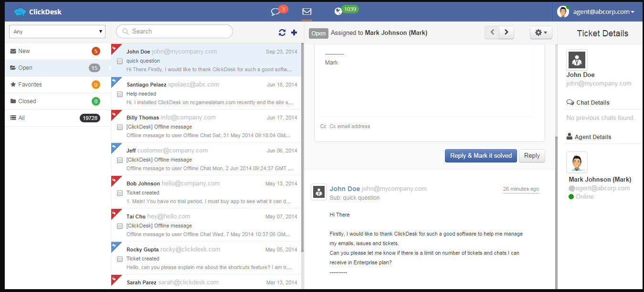Viewport: 644px width, 292px height.
Task: Show All tickets
Action: pos(58,118)
